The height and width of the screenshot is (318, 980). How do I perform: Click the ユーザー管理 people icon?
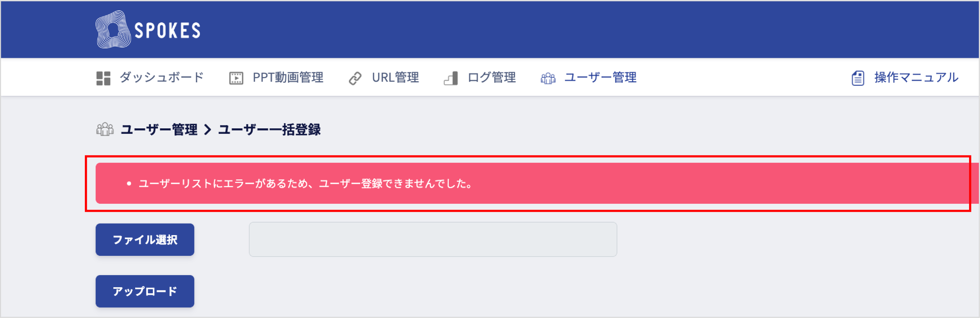[x=547, y=77]
